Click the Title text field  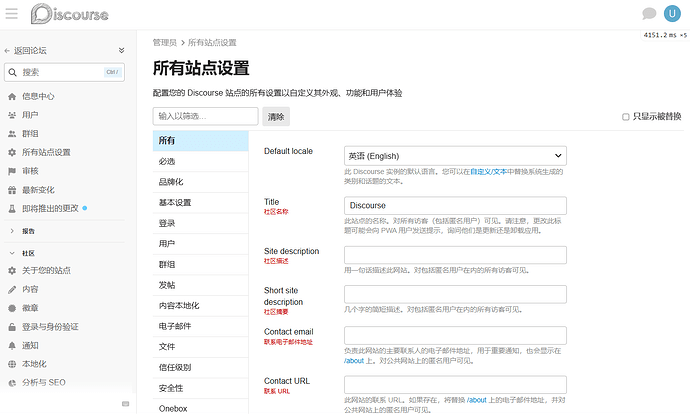[x=455, y=205]
